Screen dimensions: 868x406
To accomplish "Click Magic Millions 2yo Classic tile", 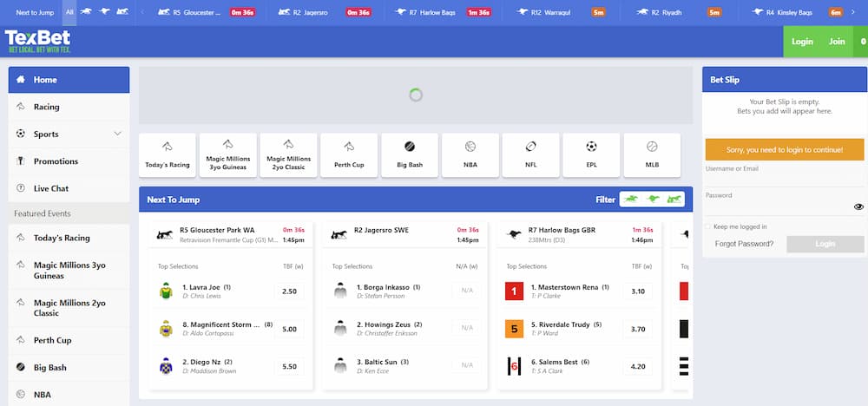I will pyautogui.click(x=288, y=155).
